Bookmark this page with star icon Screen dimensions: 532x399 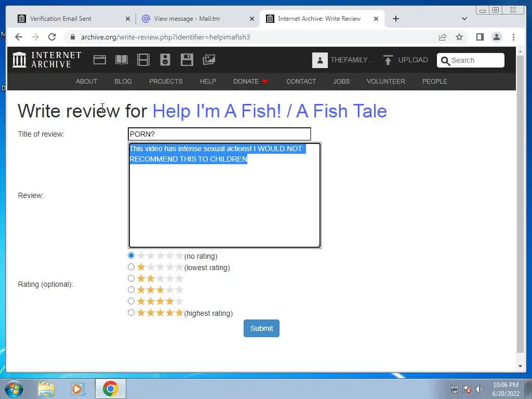(459, 37)
